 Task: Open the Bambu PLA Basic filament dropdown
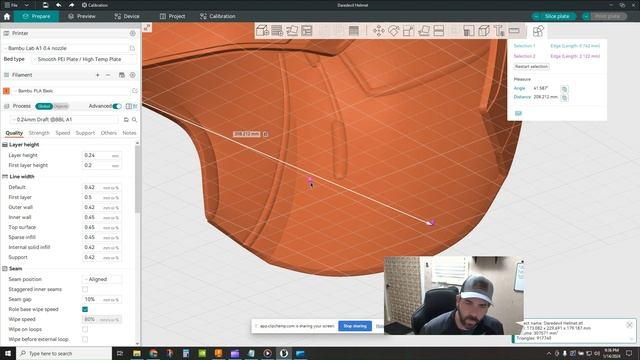point(71,91)
